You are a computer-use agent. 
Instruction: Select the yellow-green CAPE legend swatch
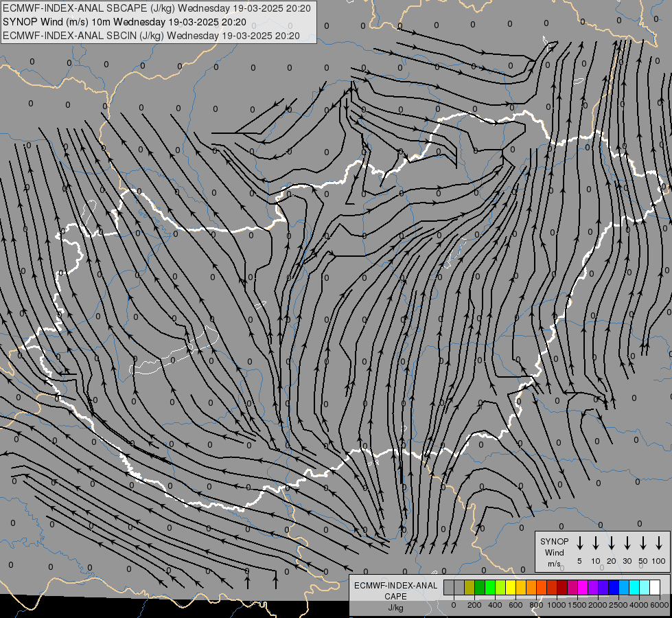tap(500, 587)
